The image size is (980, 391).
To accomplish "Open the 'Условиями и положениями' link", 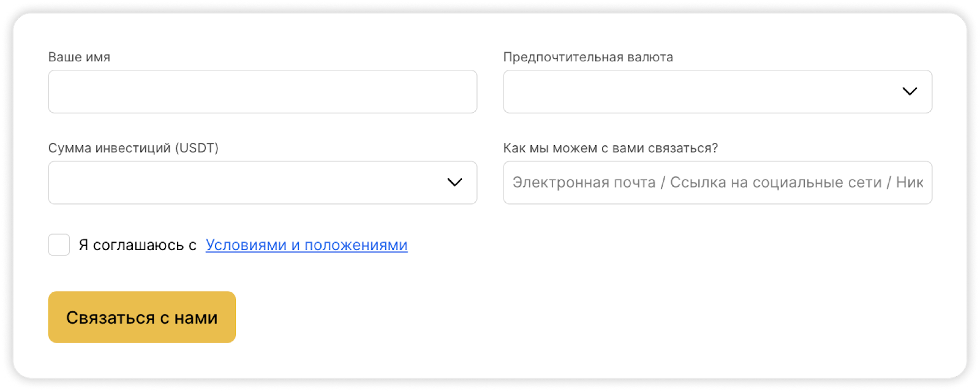I will (306, 245).
